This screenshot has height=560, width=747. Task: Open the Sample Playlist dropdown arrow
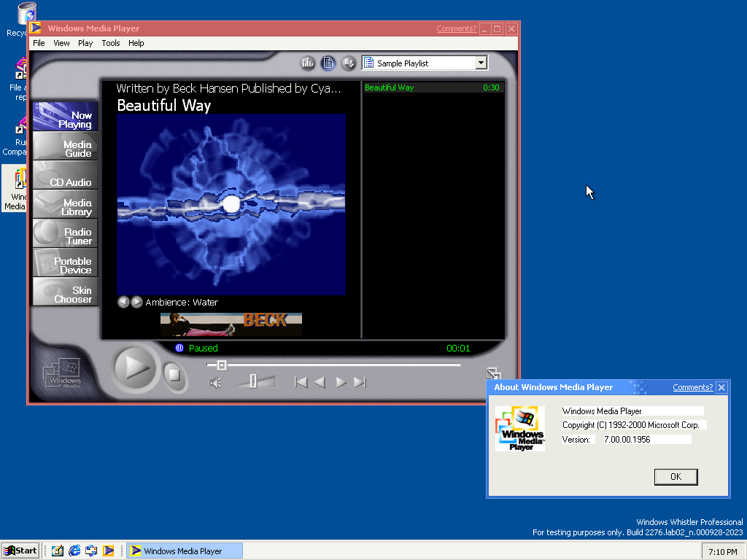point(481,63)
